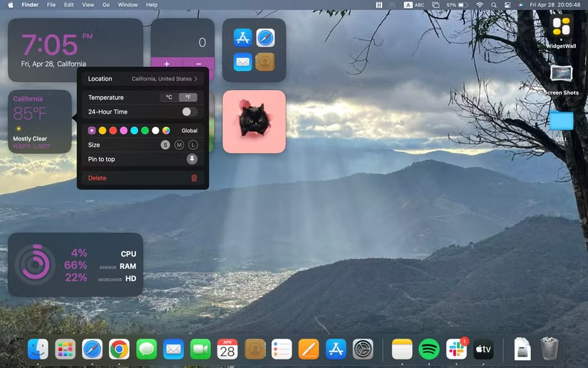Open the Go menu in menu bar
This screenshot has height=368, width=588.
click(105, 5)
